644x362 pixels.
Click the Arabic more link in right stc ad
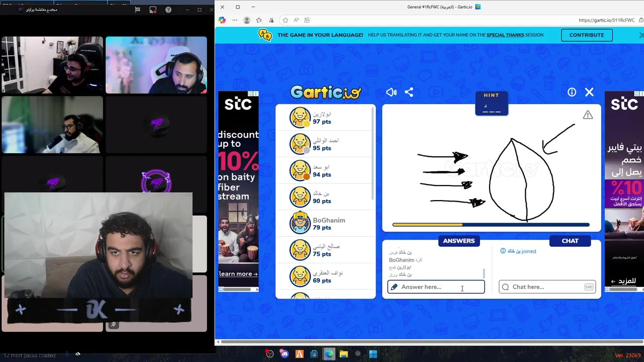click(623, 281)
